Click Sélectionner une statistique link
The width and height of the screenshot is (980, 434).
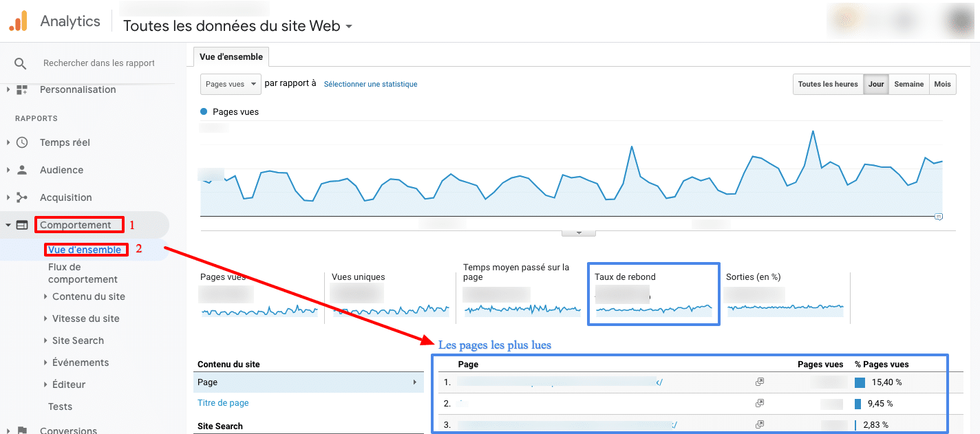click(370, 84)
